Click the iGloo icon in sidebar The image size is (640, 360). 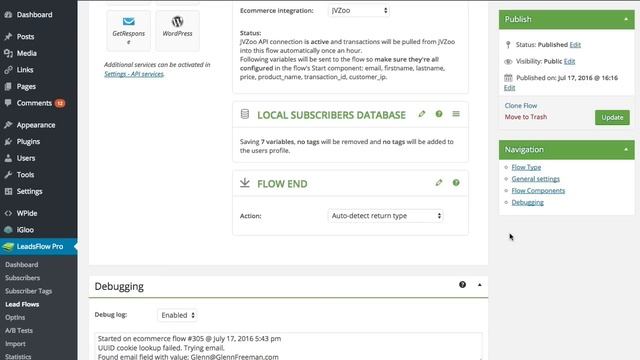(8, 230)
